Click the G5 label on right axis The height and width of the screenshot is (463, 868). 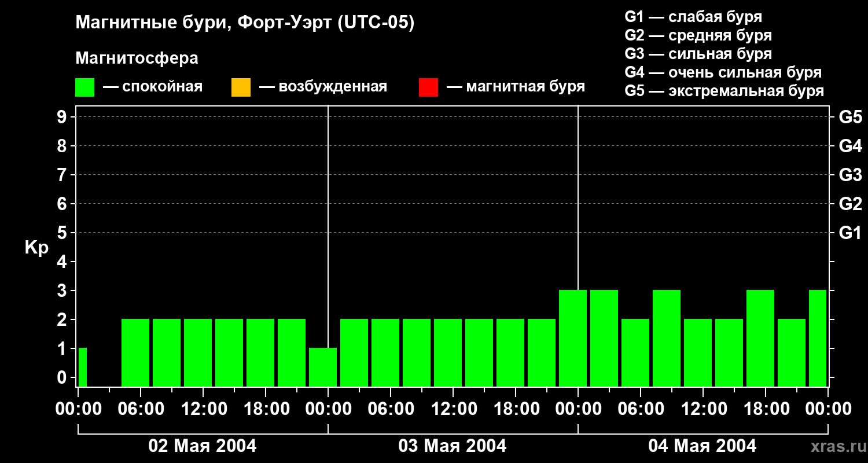click(851, 117)
